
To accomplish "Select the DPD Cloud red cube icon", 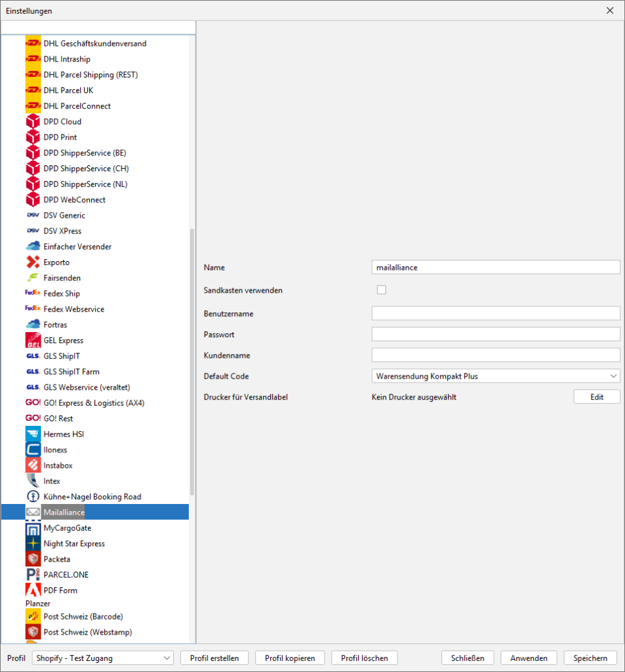I will pyautogui.click(x=33, y=121).
